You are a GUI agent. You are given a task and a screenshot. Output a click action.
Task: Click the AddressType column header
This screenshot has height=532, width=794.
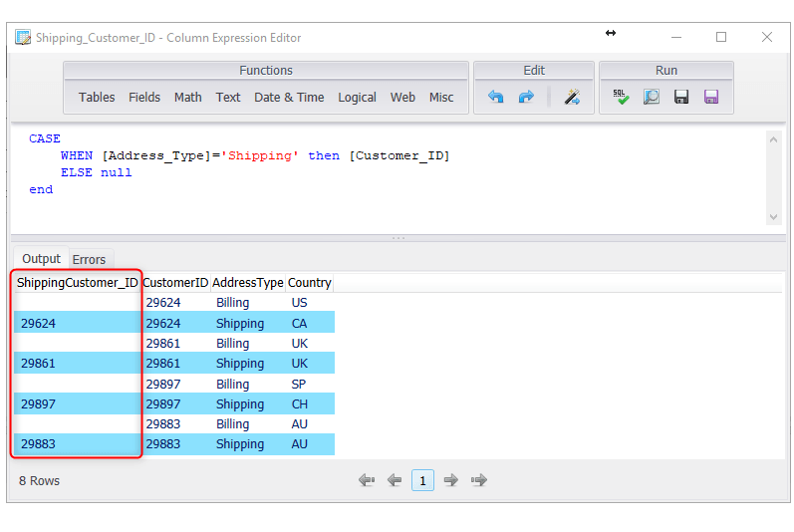[x=248, y=283]
